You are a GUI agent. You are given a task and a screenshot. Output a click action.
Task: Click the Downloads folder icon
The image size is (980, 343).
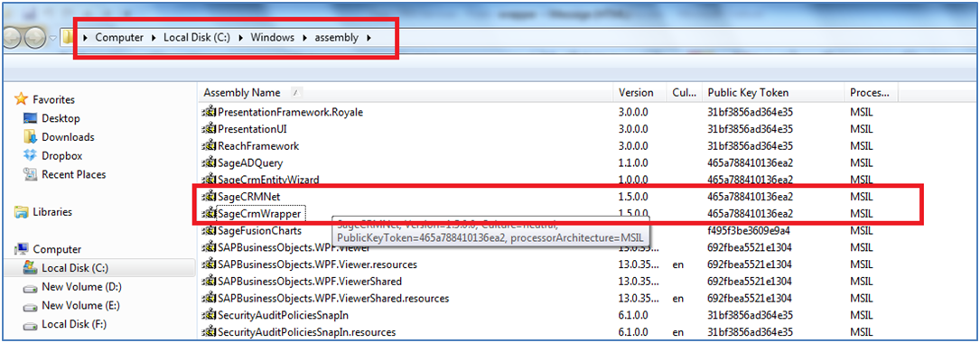[x=30, y=136]
